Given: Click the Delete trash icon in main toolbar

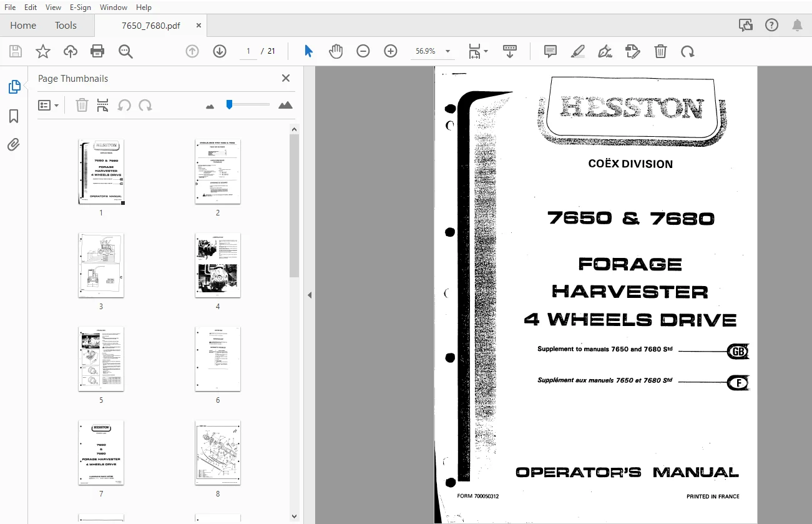Looking at the screenshot, I should (660, 51).
